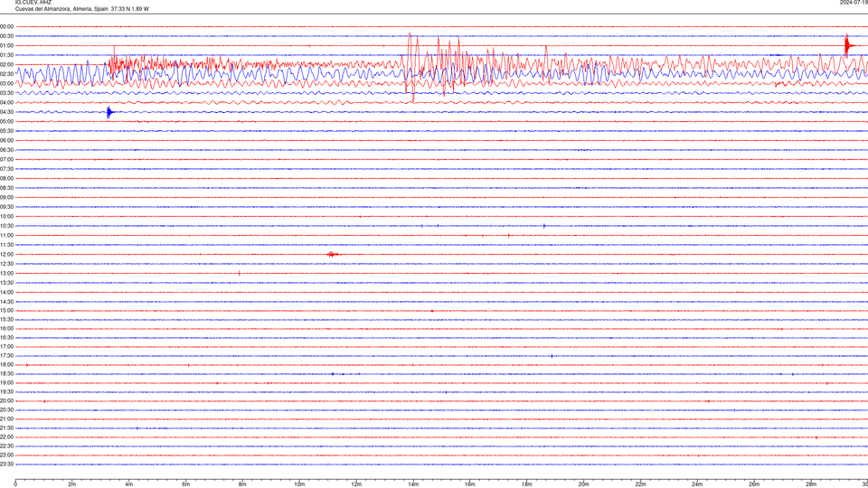Click the 22m tick on minute axis
This screenshot has height=488, width=868.
tap(640, 484)
